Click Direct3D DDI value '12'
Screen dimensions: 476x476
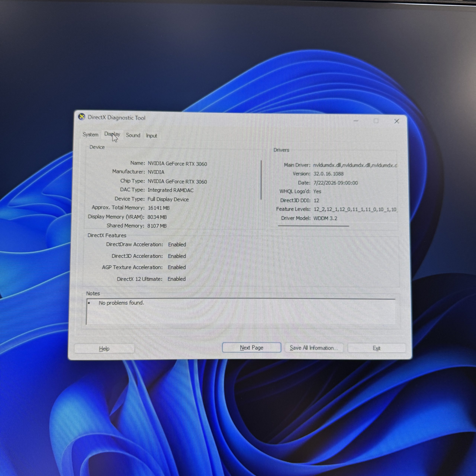pos(316,201)
